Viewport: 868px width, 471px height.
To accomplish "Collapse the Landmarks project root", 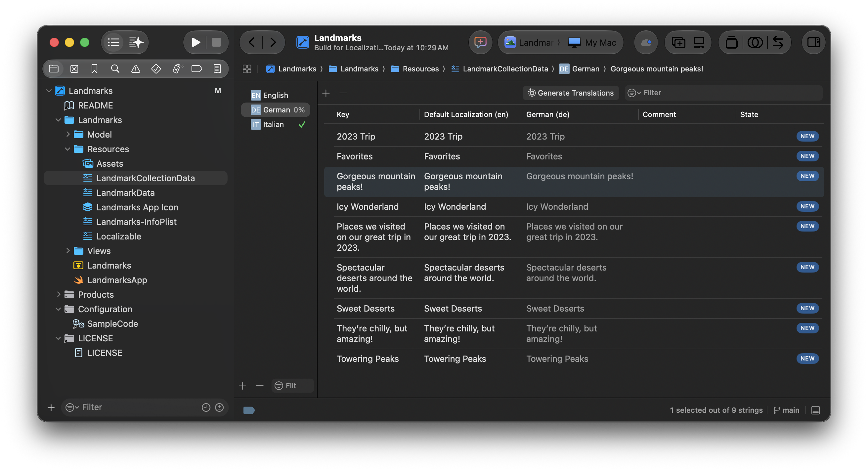I will point(49,91).
